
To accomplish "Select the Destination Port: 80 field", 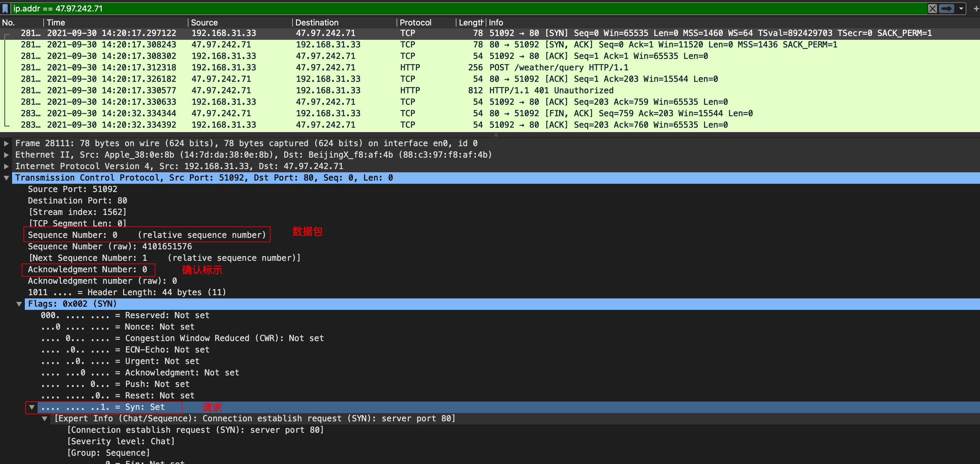I will [78, 201].
